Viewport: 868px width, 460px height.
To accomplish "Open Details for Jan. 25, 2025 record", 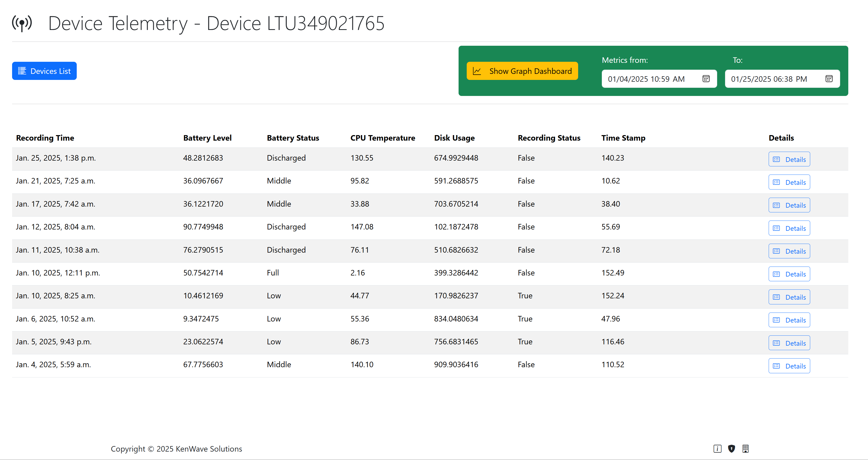I will point(789,159).
